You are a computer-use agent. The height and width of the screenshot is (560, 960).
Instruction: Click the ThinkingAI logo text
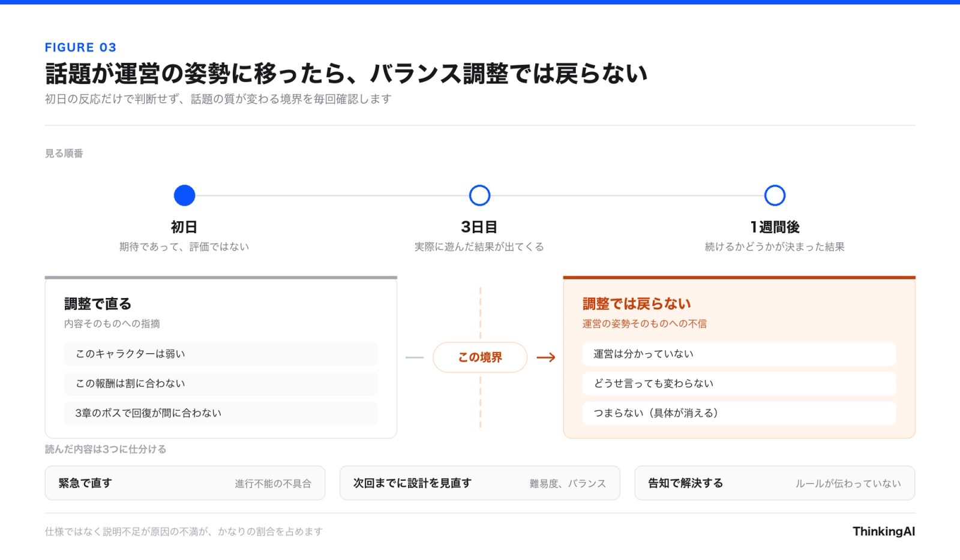(884, 531)
